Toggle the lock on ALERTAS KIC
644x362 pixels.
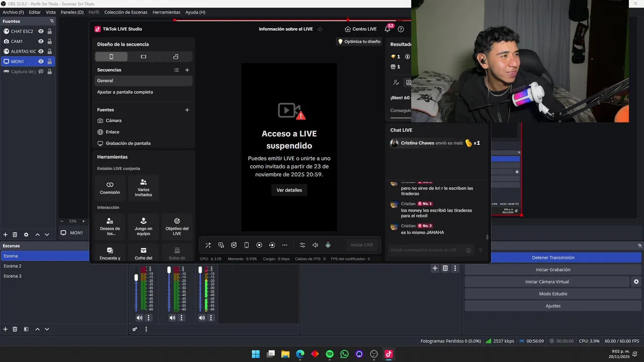(x=49, y=51)
